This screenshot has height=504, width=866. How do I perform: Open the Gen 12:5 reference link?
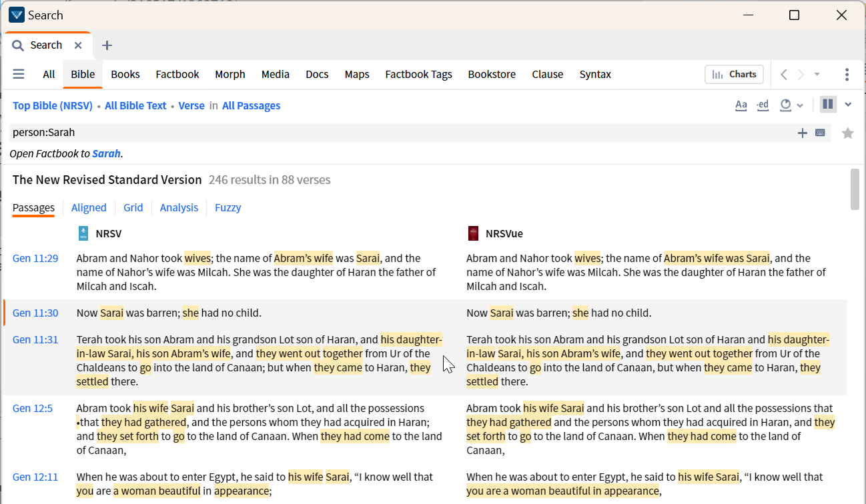tap(33, 408)
